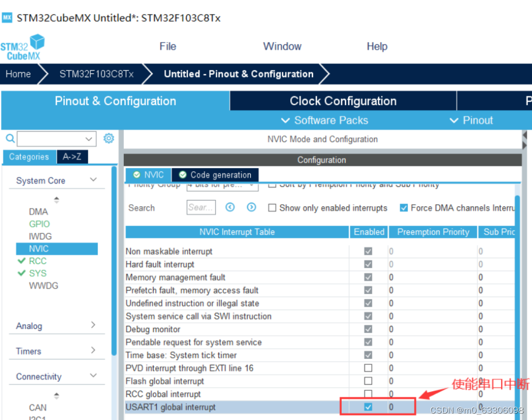Image resolution: width=532 pixels, height=420 pixels.
Task: Expand the Analog category
Action: point(94,325)
